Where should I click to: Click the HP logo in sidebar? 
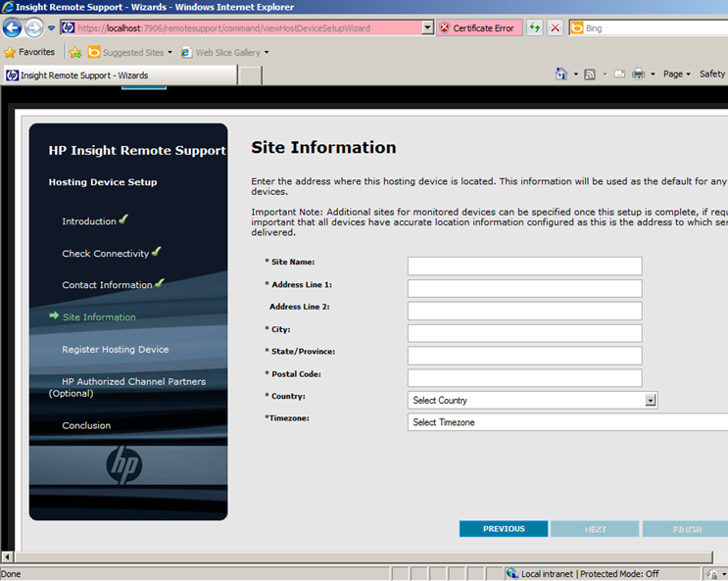point(124,464)
